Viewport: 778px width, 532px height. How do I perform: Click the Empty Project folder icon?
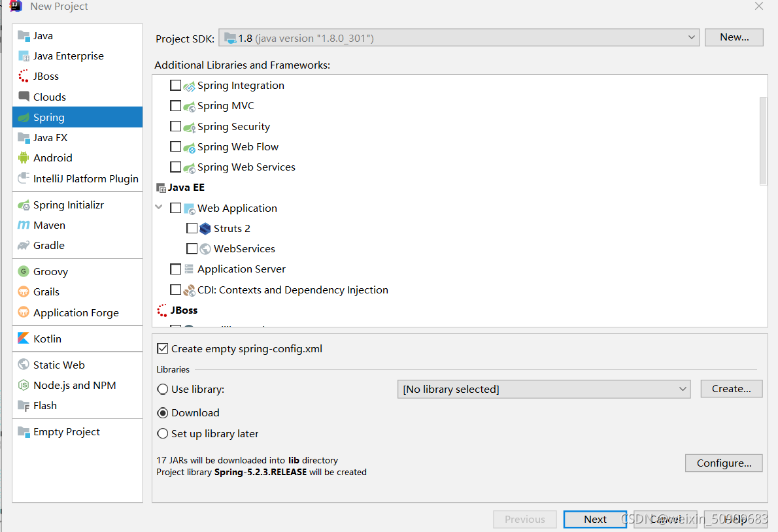pyautogui.click(x=24, y=432)
